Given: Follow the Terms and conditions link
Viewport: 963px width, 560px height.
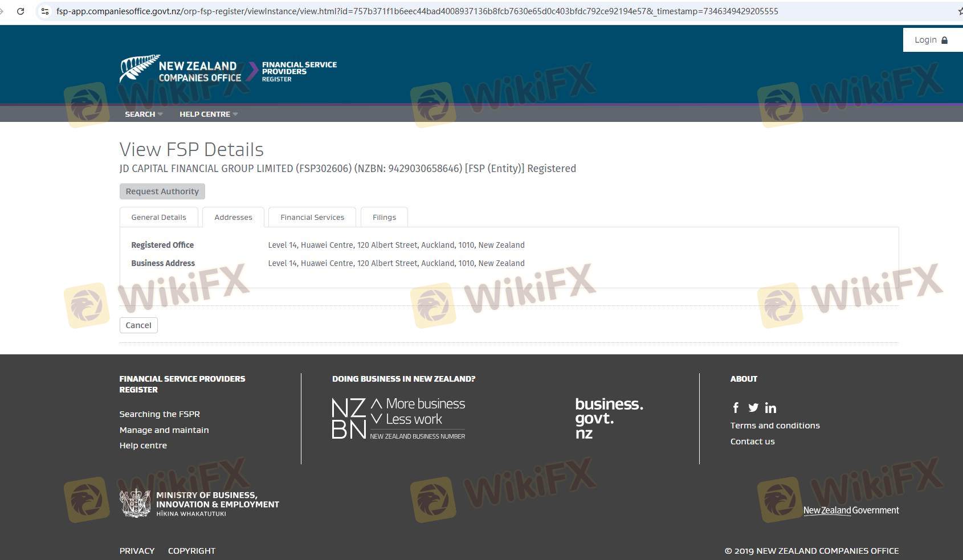Looking at the screenshot, I should (775, 426).
